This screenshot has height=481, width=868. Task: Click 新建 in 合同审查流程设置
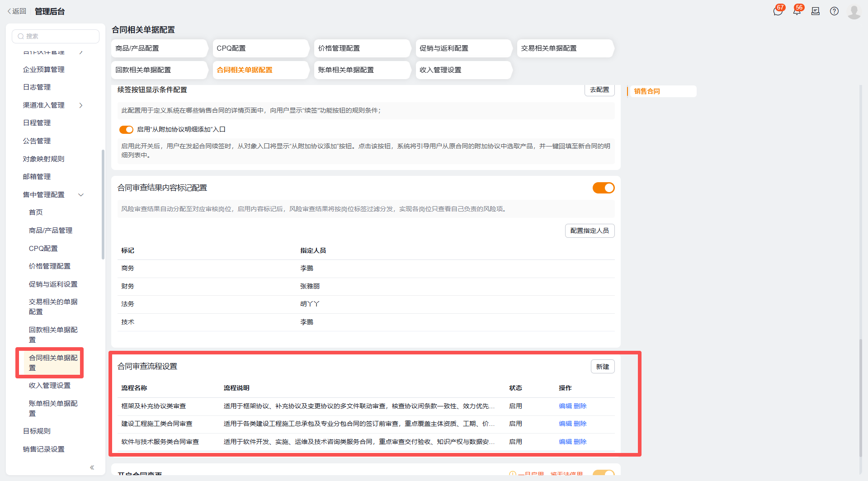(603, 367)
